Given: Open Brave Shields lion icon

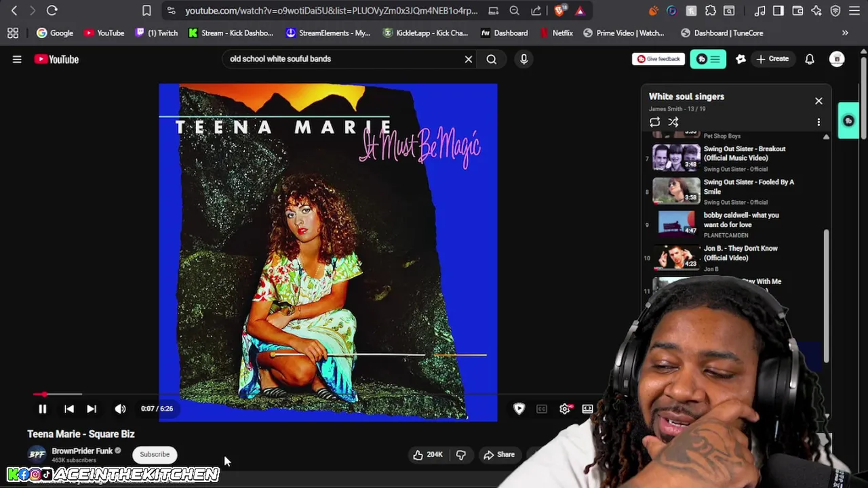Looking at the screenshot, I should 559,11.
